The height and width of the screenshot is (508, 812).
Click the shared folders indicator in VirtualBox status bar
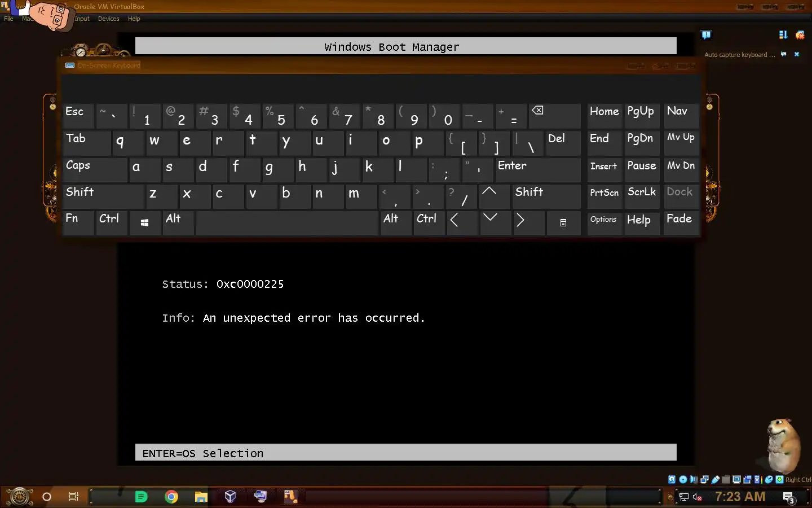click(726, 479)
